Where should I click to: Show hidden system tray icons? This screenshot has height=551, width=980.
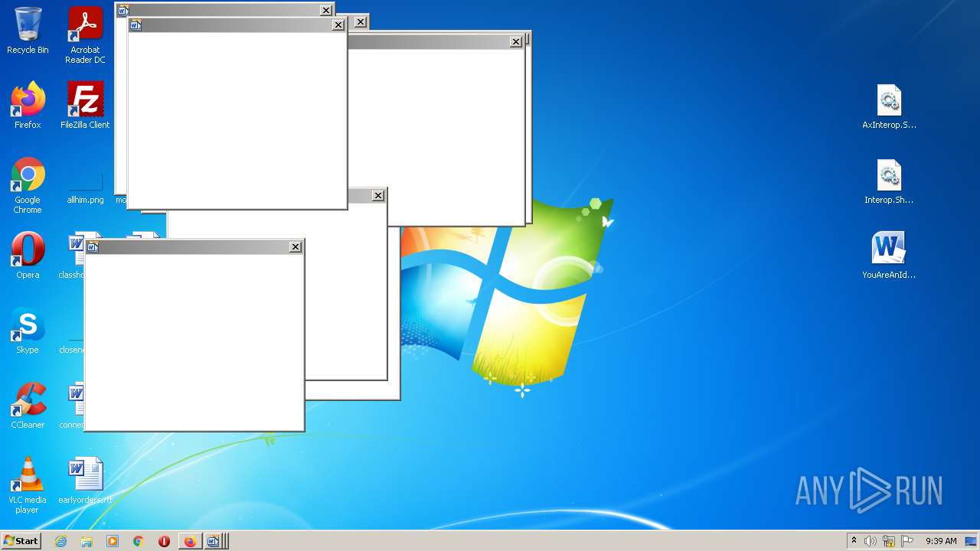[x=854, y=541]
